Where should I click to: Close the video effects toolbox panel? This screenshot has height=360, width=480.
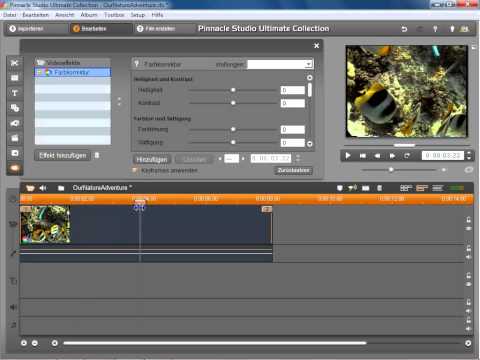[317, 46]
